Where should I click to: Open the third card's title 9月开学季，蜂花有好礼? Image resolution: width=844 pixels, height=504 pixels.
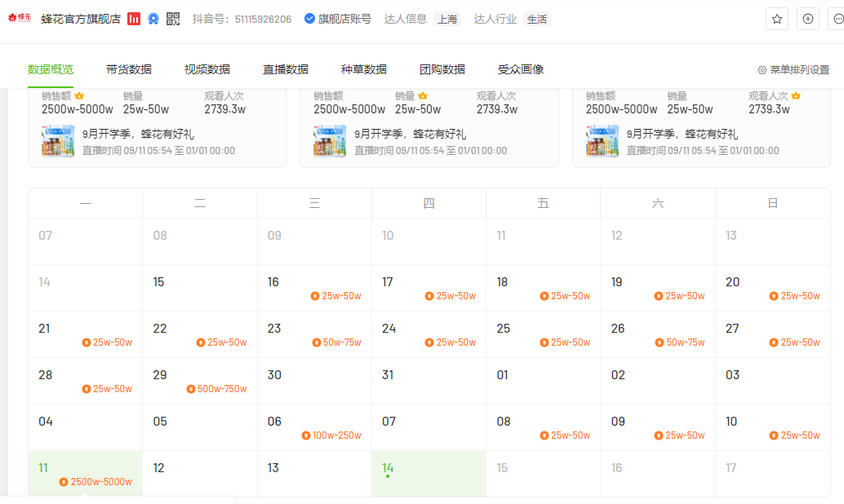(x=682, y=134)
